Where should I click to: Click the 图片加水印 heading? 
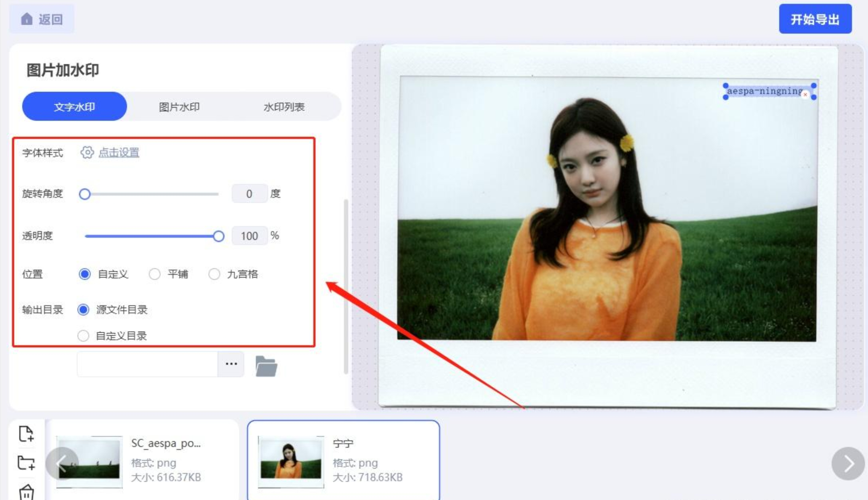click(63, 70)
